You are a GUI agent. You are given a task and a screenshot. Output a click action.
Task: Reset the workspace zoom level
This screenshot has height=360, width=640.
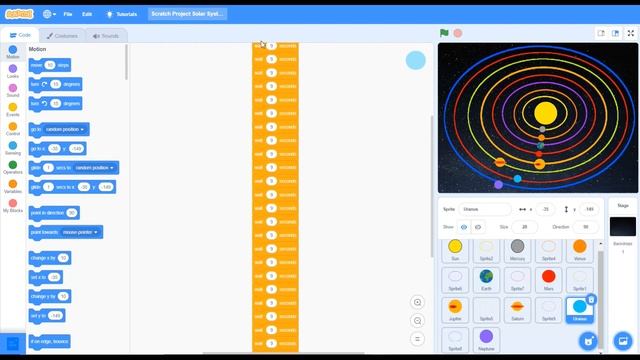point(417,339)
